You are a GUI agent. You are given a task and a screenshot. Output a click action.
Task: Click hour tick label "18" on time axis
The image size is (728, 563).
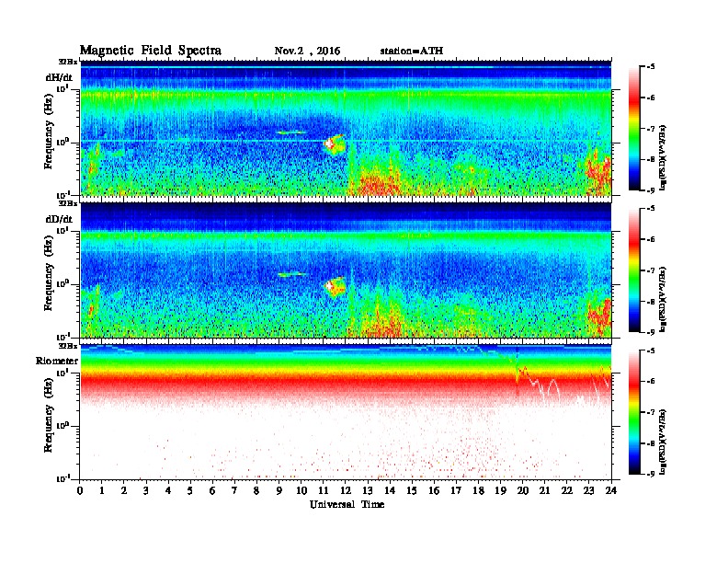click(x=478, y=490)
